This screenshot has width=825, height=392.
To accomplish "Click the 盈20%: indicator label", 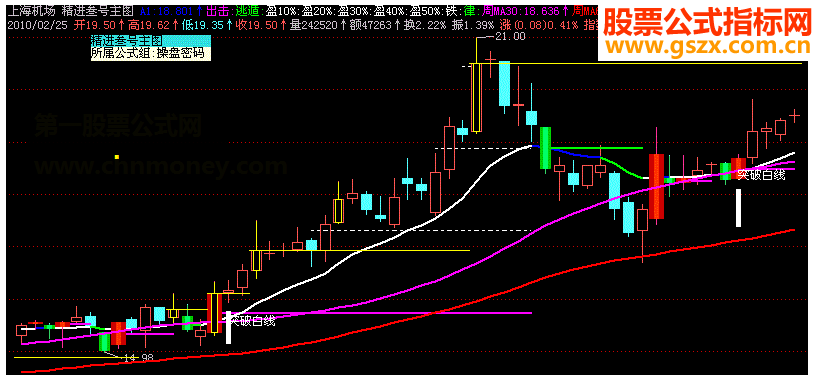I will point(319,11).
